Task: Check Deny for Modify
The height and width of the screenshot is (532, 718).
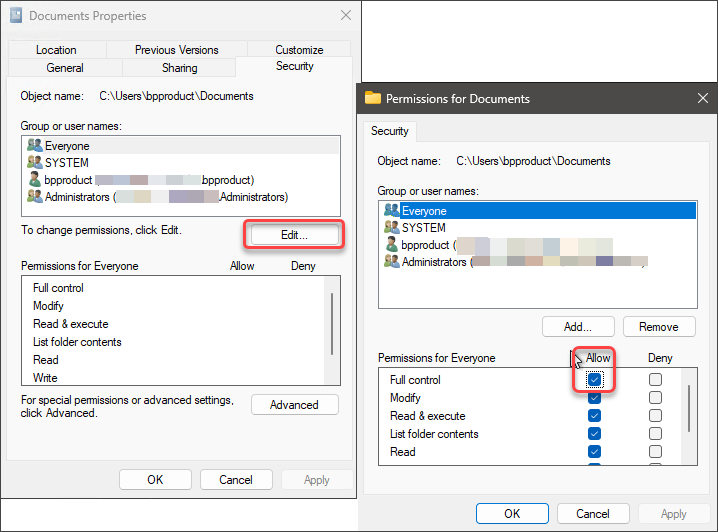Action: (x=655, y=397)
